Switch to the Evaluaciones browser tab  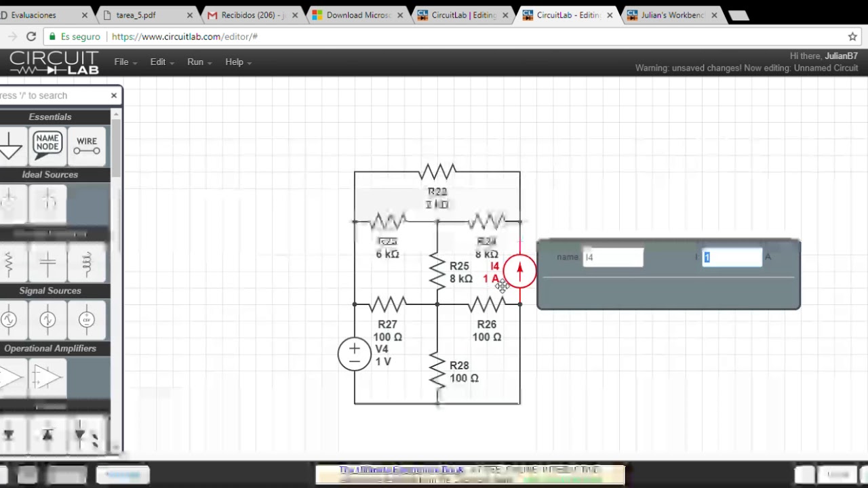[x=45, y=15]
